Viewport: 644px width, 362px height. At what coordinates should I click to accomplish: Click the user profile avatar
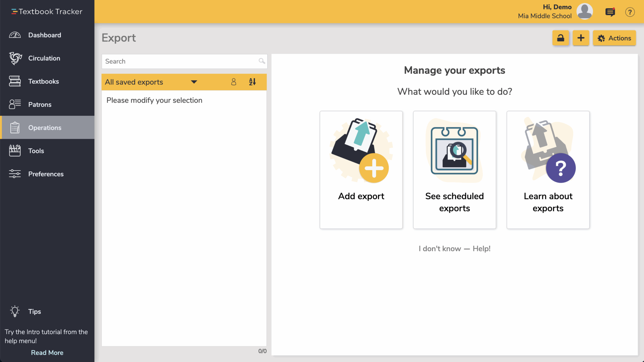(585, 11)
